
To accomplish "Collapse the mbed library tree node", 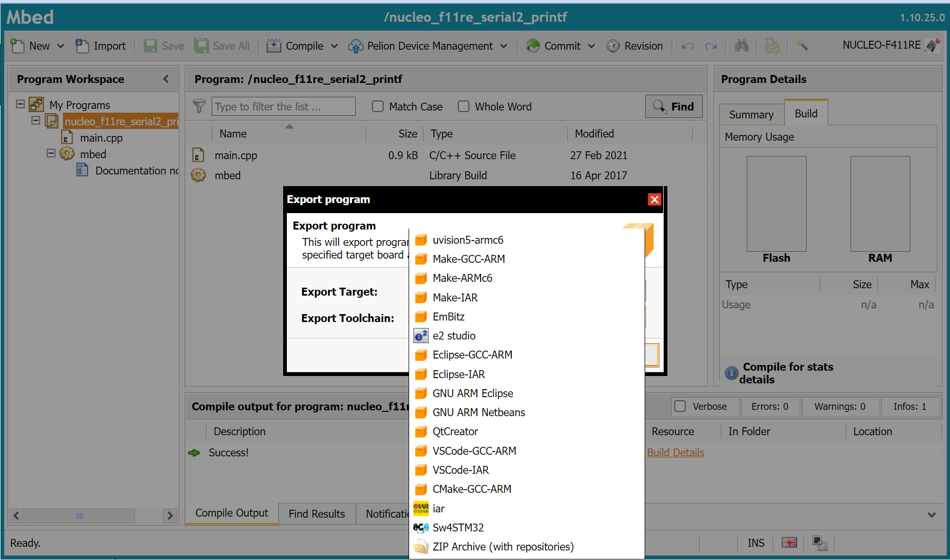I will tap(51, 153).
